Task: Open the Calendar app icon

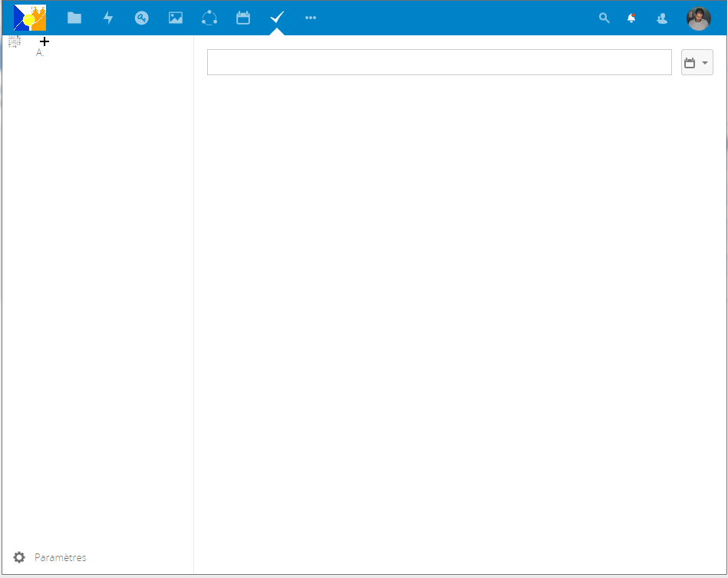Action: click(x=243, y=18)
